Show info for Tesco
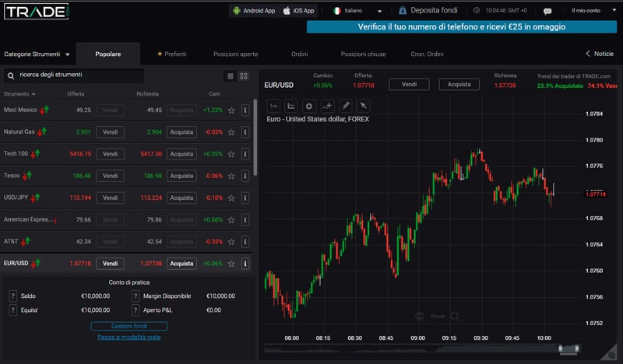623x364 pixels. (x=245, y=176)
